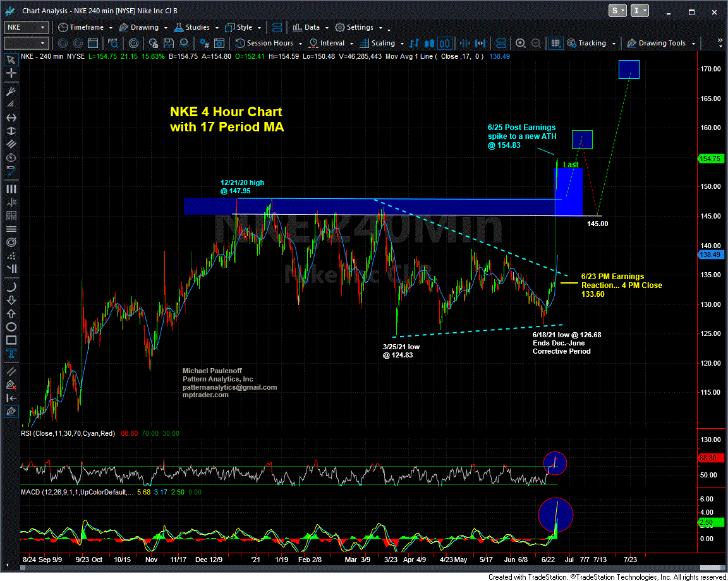The image size is (728, 581).
Task: Pick the down arrow drawing tool
Action: [11, 300]
